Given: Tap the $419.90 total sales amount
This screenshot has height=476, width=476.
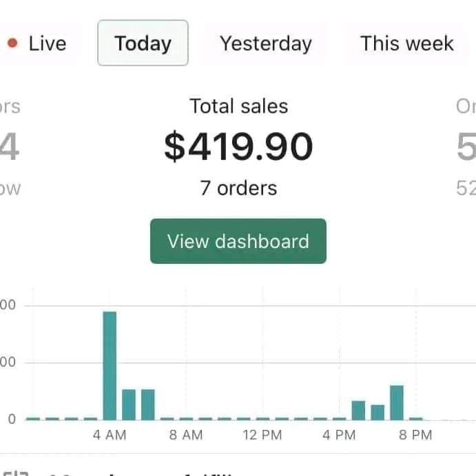Looking at the screenshot, I should coord(238,147).
